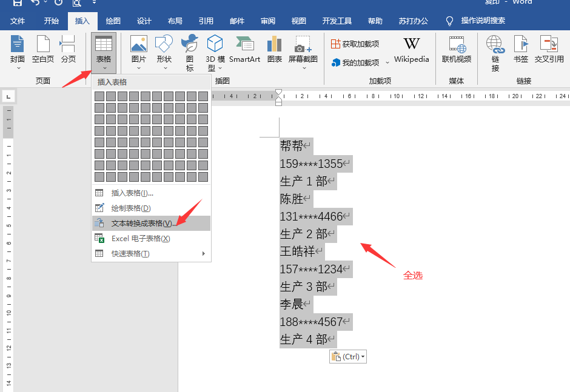Click the 图标 icons button
The image size is (570, 392).
click(x=190, y=53)
